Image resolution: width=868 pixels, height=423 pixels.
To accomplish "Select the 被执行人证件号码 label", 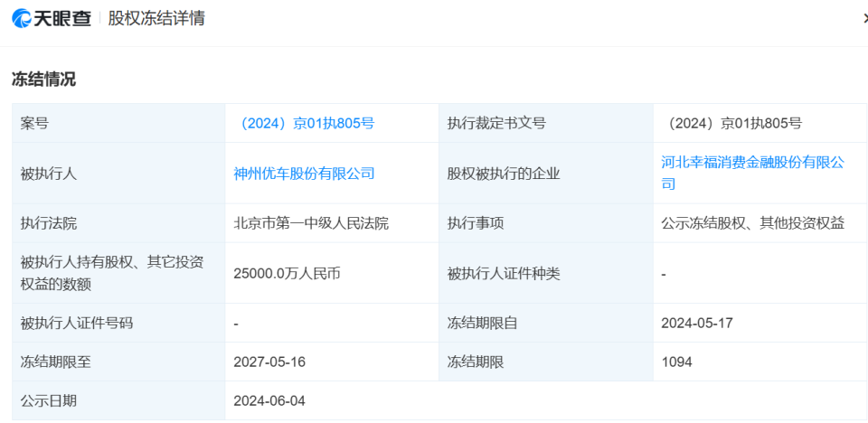I will [77, 323].
